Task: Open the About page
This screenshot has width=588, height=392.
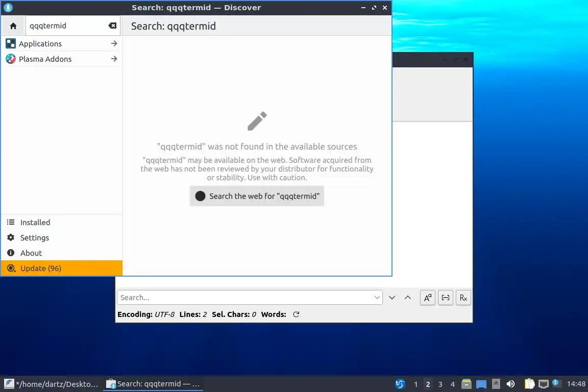Action: 62,253
